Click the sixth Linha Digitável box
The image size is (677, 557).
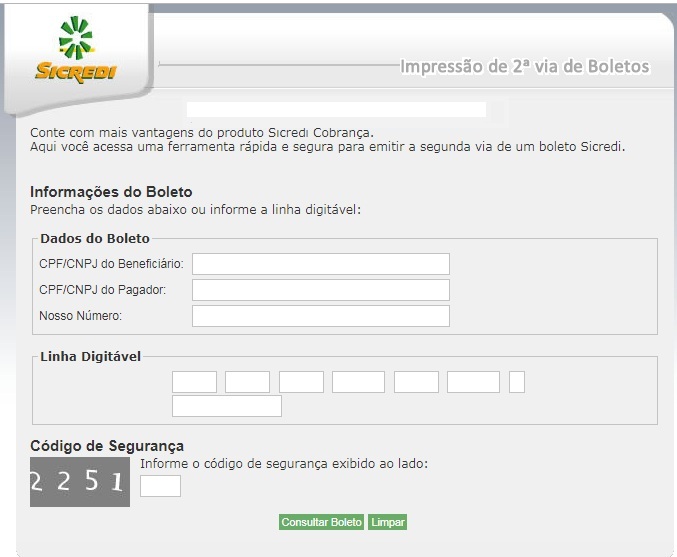(x=473, y=382)
